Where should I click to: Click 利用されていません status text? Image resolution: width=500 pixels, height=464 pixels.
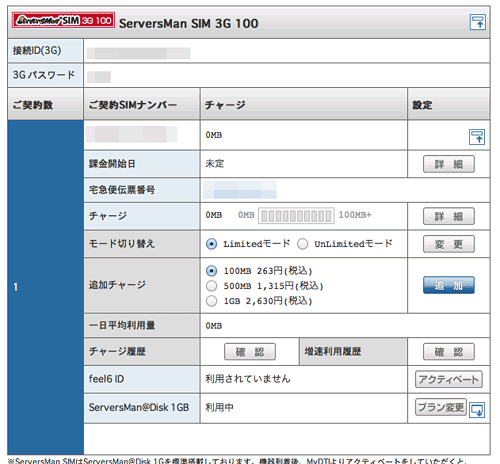(x=248, y=379)
